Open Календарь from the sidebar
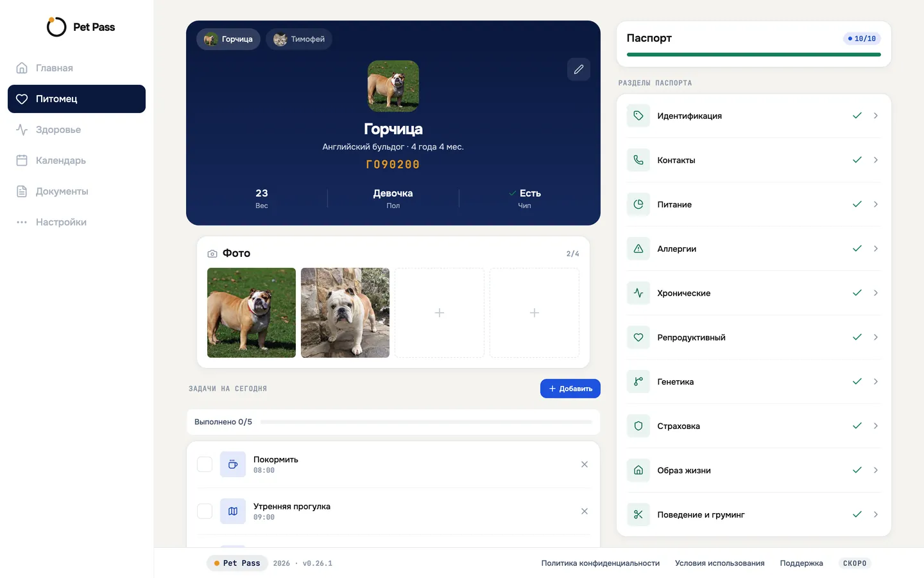 76,161
